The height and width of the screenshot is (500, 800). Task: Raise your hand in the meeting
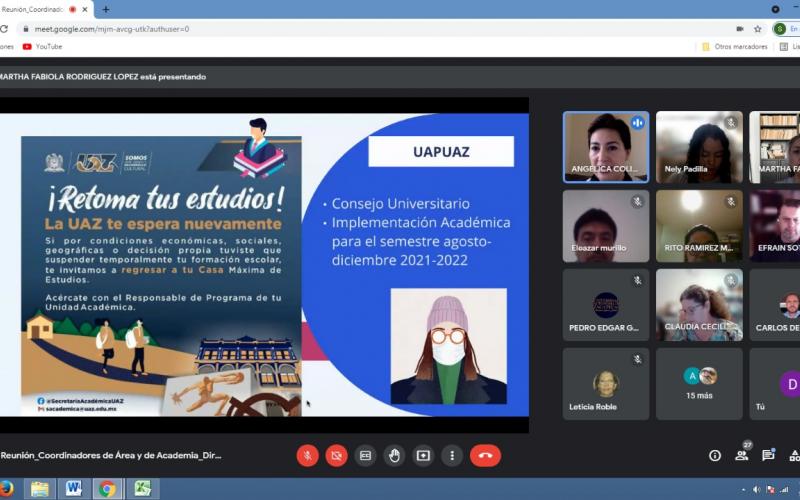[x=394, y=456]
